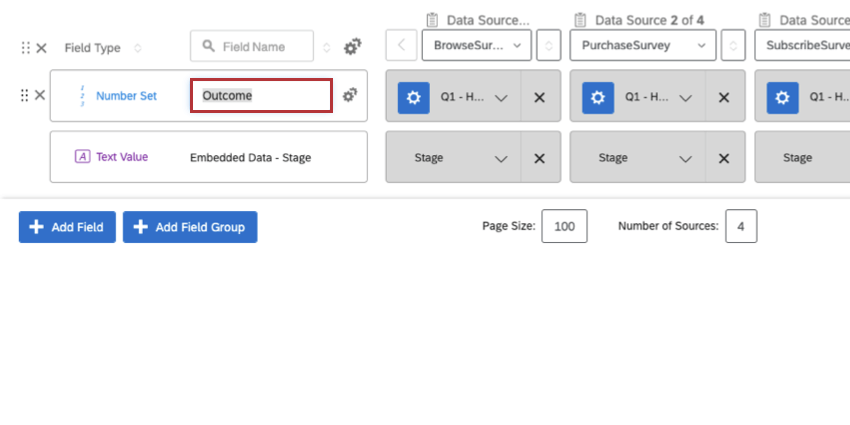Click the Number of Sources input box

tap(741, 227)
